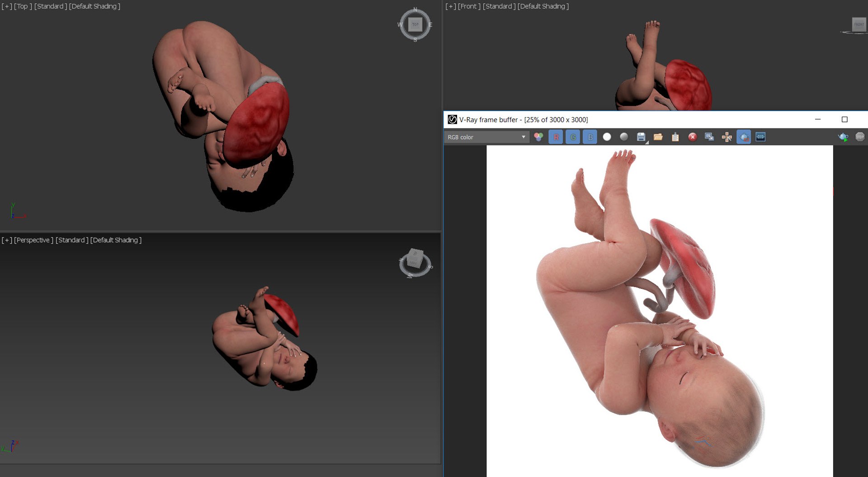Open Perspective viewport [Default Shading] menu
The width and height of the screenshot is (868, 477).
tap(116, 240)
